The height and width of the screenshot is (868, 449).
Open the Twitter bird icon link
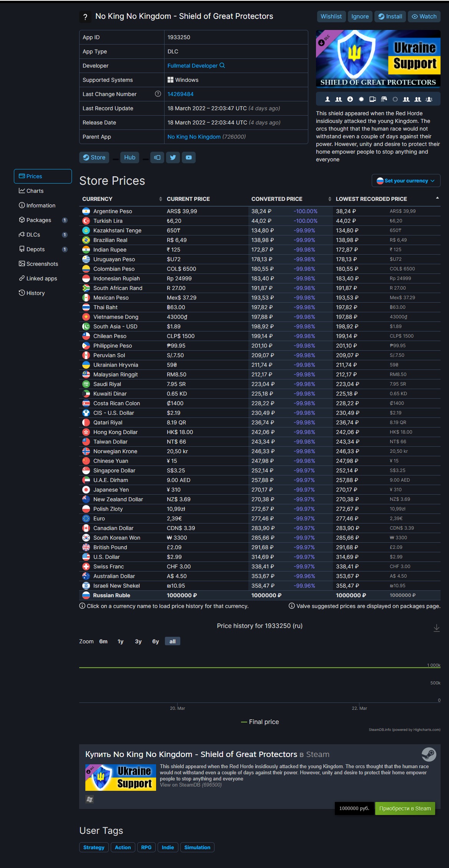(x=173, y=157)
